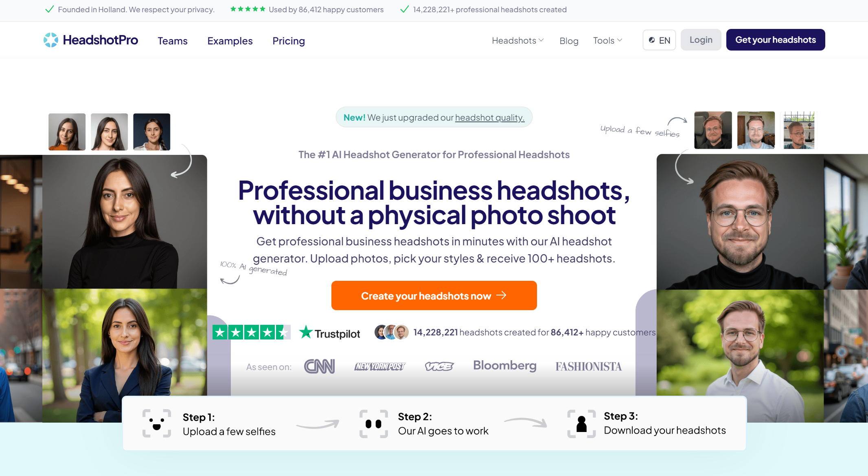Viewport: 868px width, 476px height.
Task: Click the Fashionista logo
Action: click(x=588, y=366)
